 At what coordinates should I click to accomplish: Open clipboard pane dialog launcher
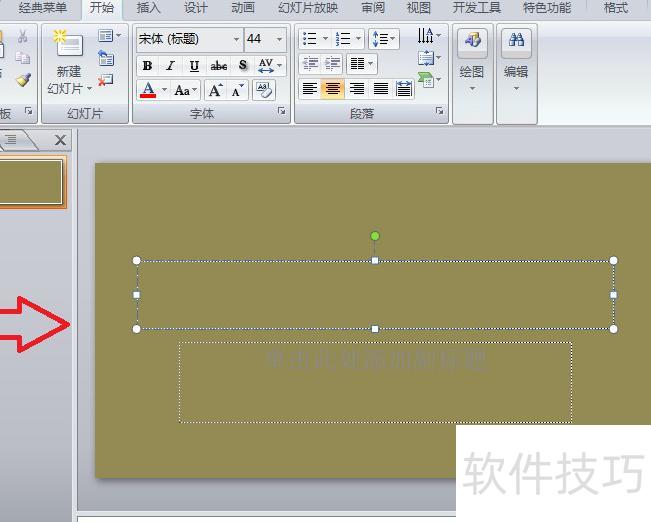[28, 110]
